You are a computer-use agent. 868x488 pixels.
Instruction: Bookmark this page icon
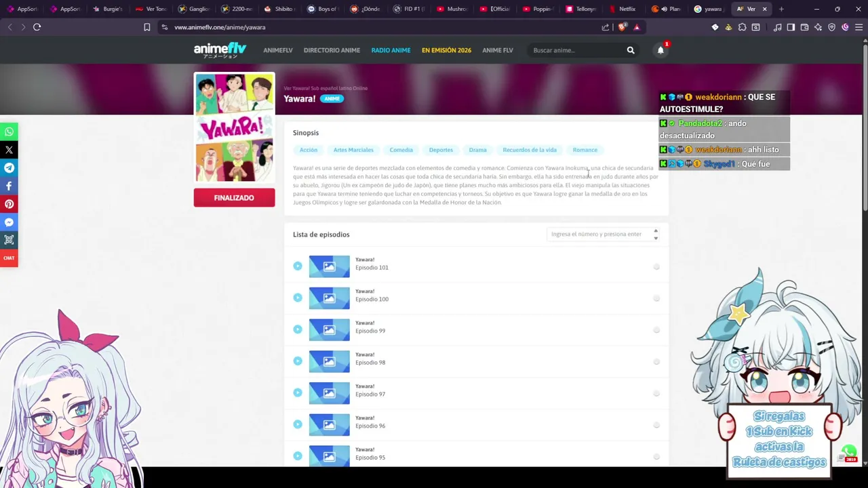pos(146,27)
